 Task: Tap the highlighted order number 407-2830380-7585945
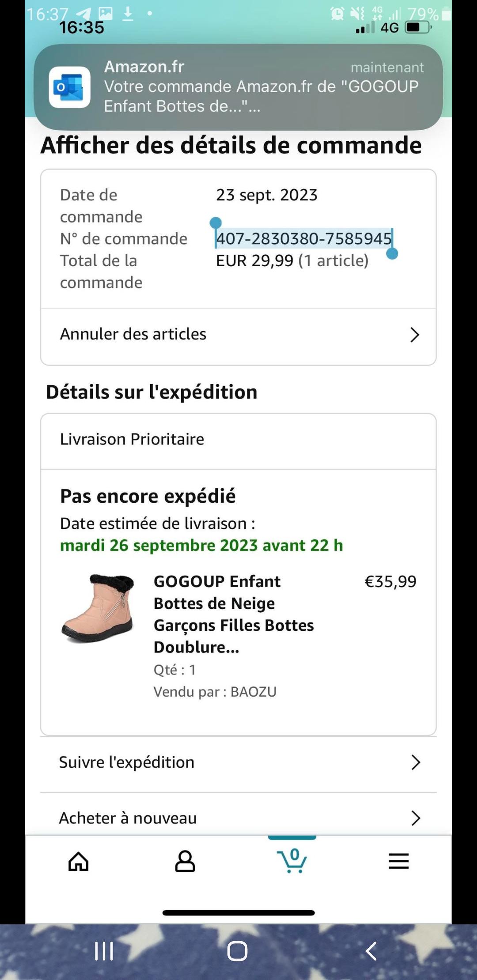[x=304, y=239]
